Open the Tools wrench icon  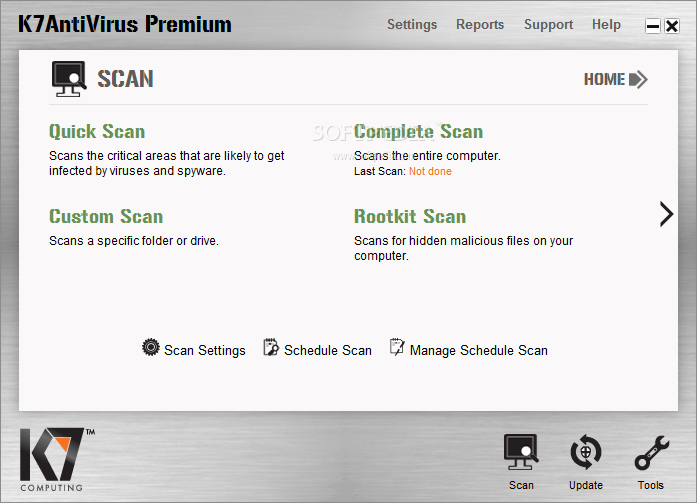(651, 452)
